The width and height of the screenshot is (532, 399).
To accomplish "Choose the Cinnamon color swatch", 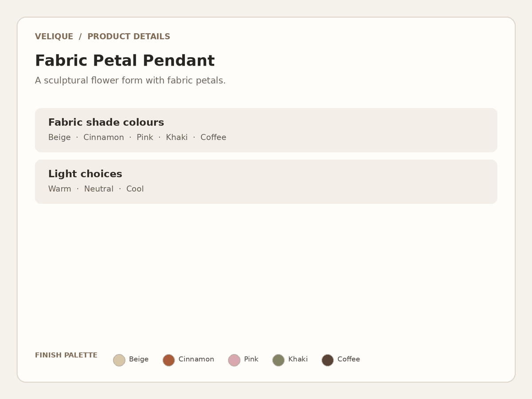I will (x=168, y=360).
